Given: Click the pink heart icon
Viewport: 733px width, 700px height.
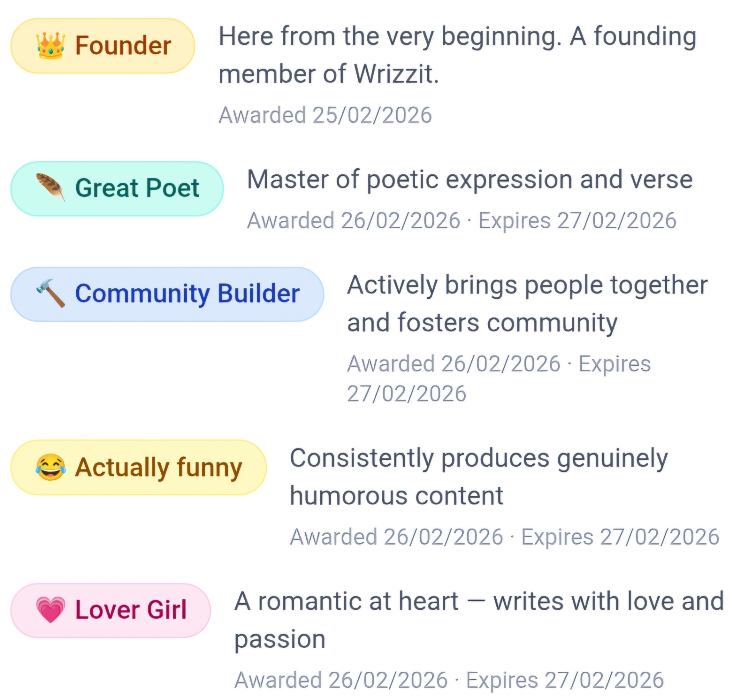Looking at the screenshot, I should (50, 610).
